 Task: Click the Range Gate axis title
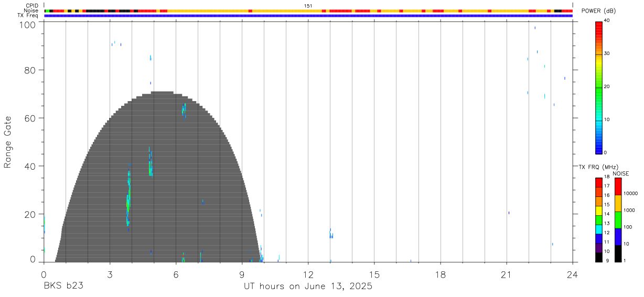8,142
